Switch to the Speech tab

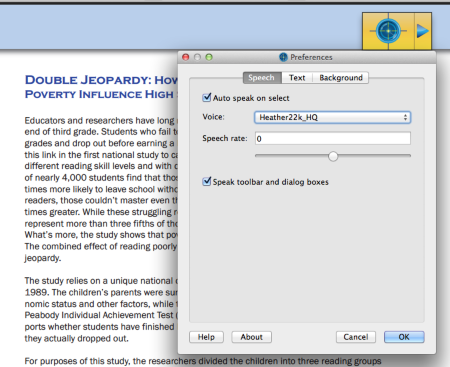(x=262, y=78)
